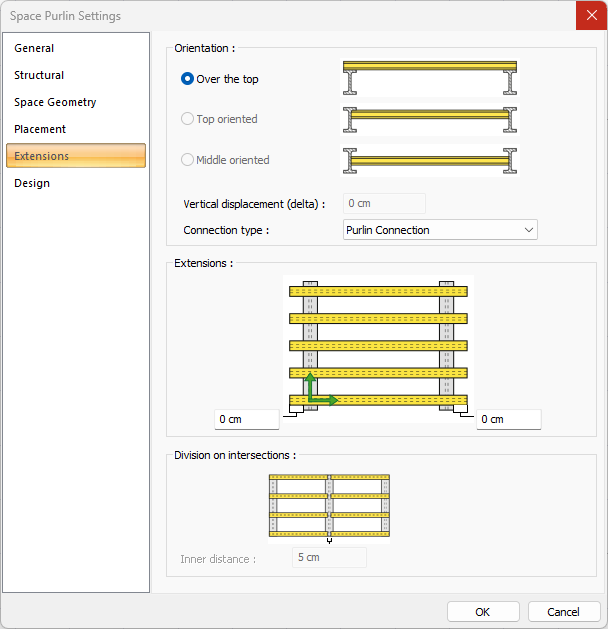The image size is (608, 629).
Task: Select the Over the top radio button
Action: point(187,79)
